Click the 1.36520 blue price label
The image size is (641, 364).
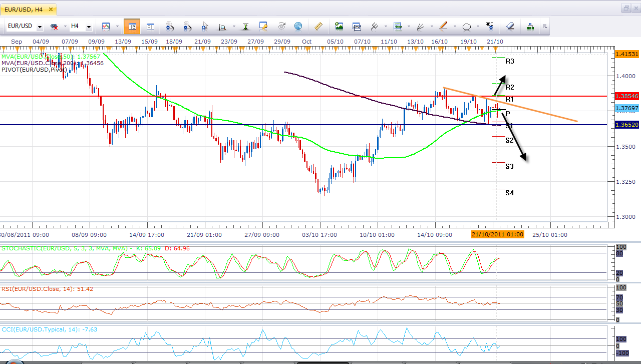click(x=627, y=124)
